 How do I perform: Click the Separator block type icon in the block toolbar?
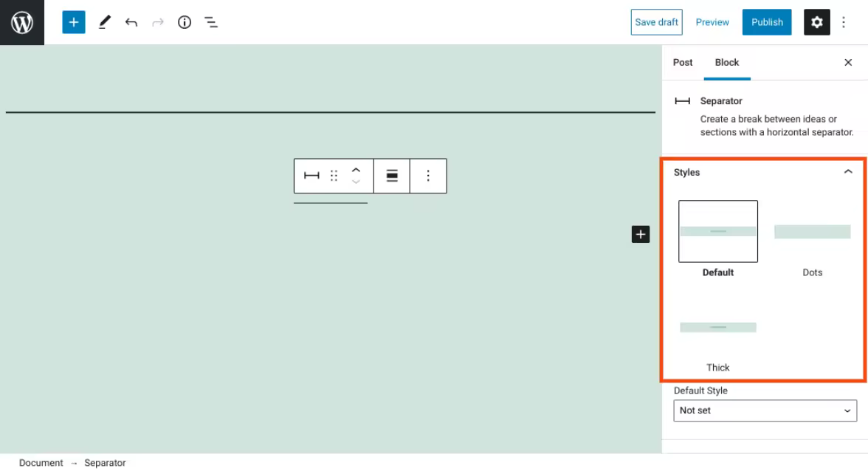[311, 176]
